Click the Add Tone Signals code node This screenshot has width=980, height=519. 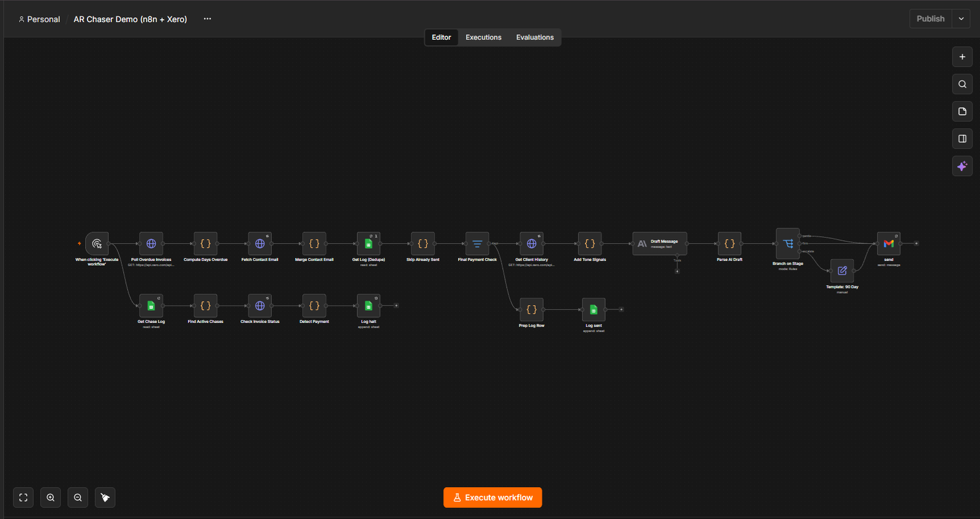coord(590,244)
